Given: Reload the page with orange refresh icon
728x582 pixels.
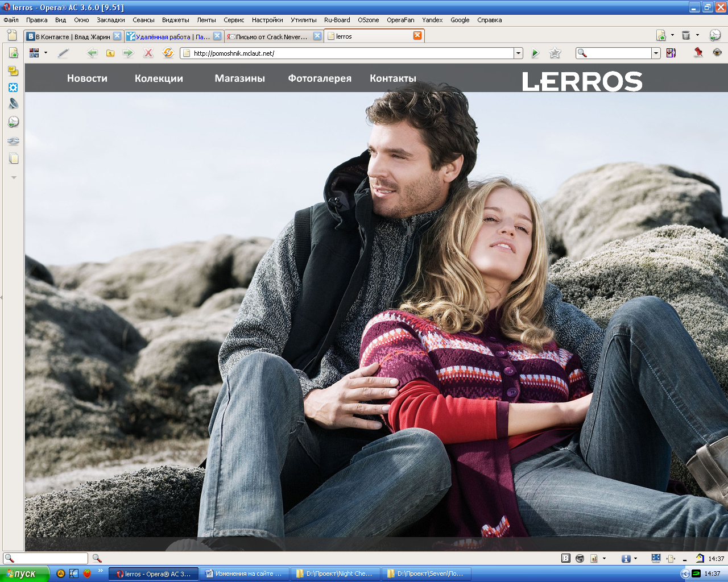Looking at the screenshot, I should [168, 53].
